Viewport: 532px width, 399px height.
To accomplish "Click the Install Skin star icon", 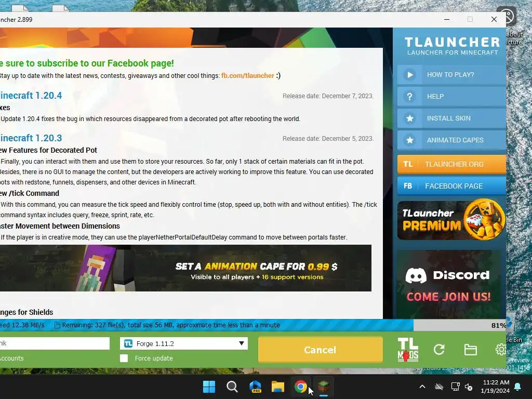I will [x=409, y=118].
